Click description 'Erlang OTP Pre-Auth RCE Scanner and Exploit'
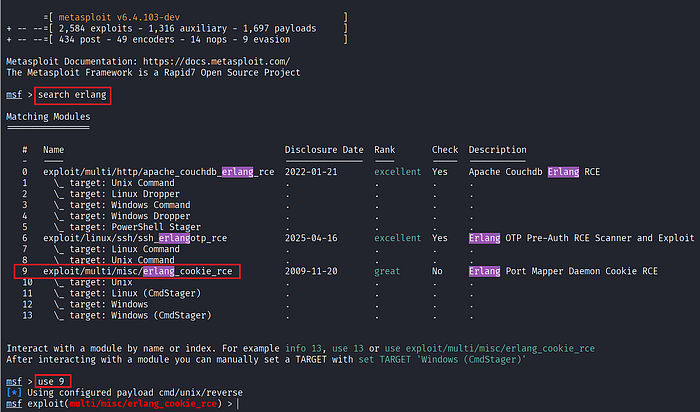700x412 pixels. pos(581,238)
